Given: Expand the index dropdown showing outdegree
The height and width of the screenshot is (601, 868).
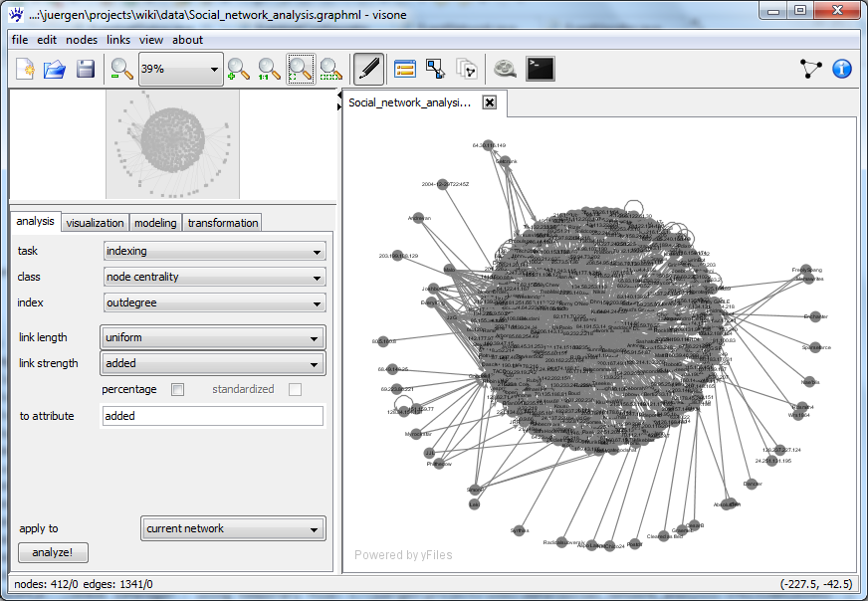Looking at the screenshot, I should point(215,302).
